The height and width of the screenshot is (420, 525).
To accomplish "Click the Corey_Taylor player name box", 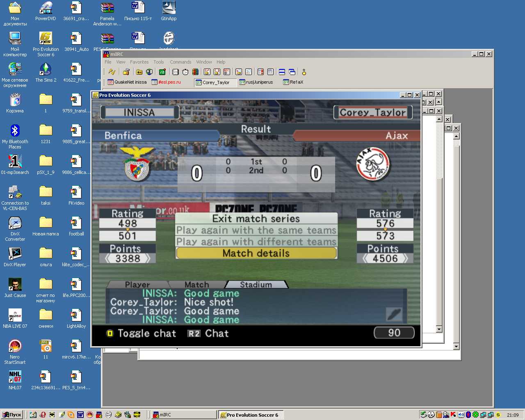I will [x=373, y=112].
